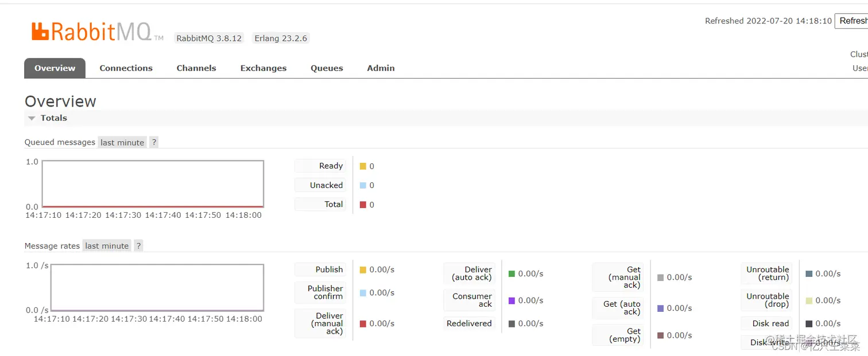Select the Ready legend label
The height and width of the screenshot is (356, 868).
[x=320, y=166]
